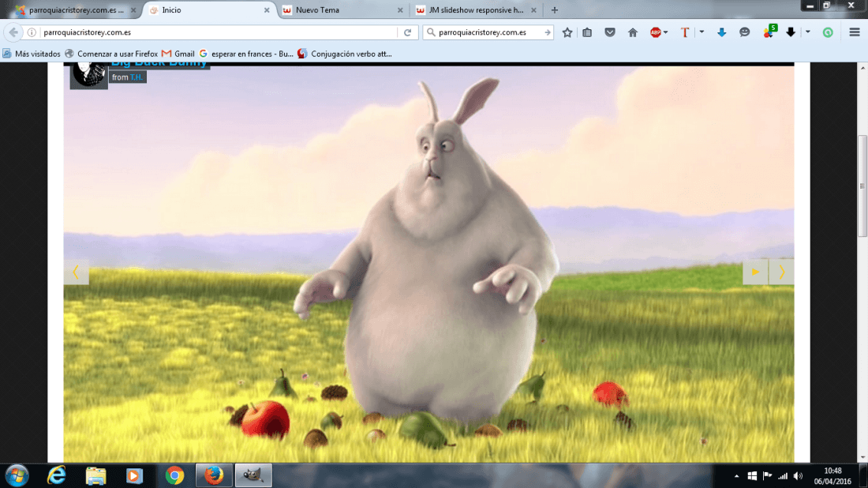Close the Nuevo Tema tab
The image size is (868, 488).
click(400, 10)
